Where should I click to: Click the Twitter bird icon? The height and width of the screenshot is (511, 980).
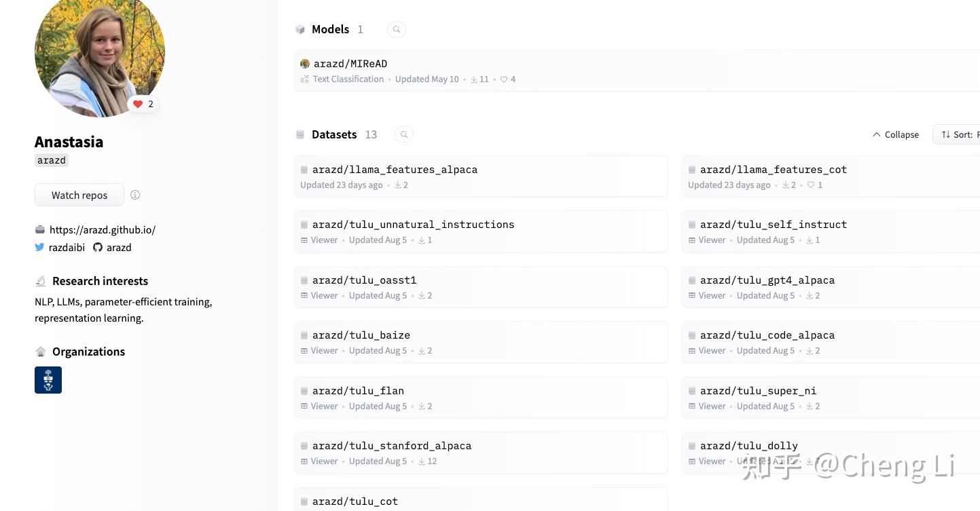39,248
